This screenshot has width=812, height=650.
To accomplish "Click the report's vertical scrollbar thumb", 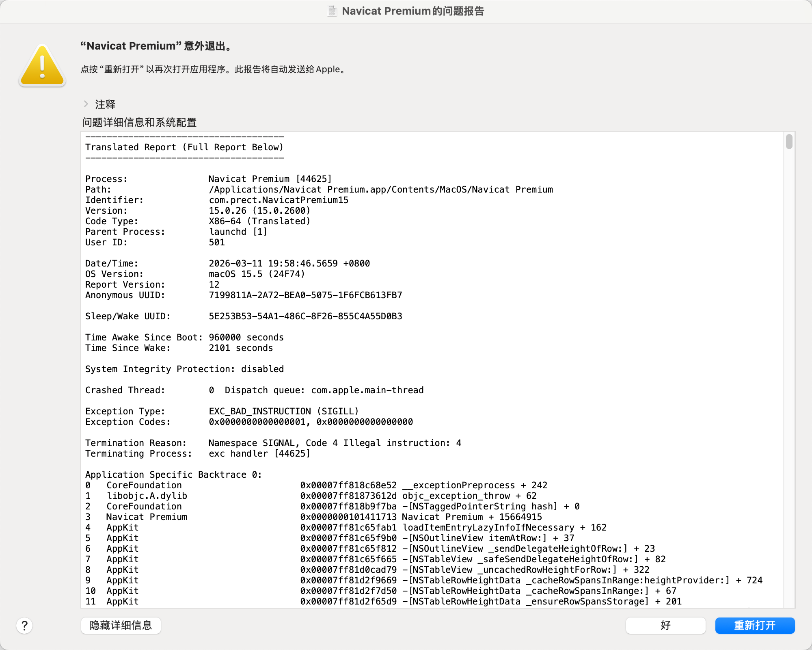I will pos(789,141).
